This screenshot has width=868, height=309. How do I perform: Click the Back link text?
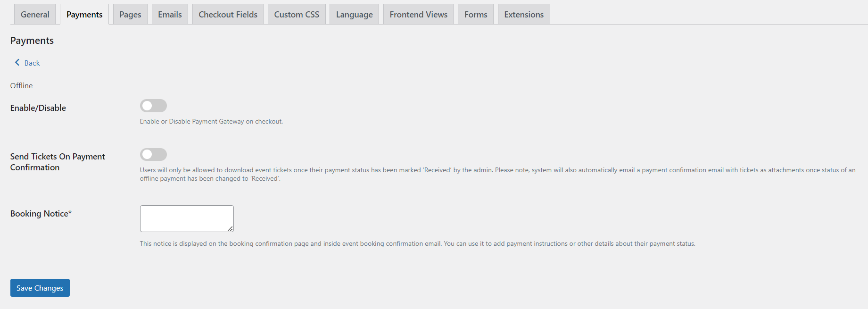[x=32, y=63]
